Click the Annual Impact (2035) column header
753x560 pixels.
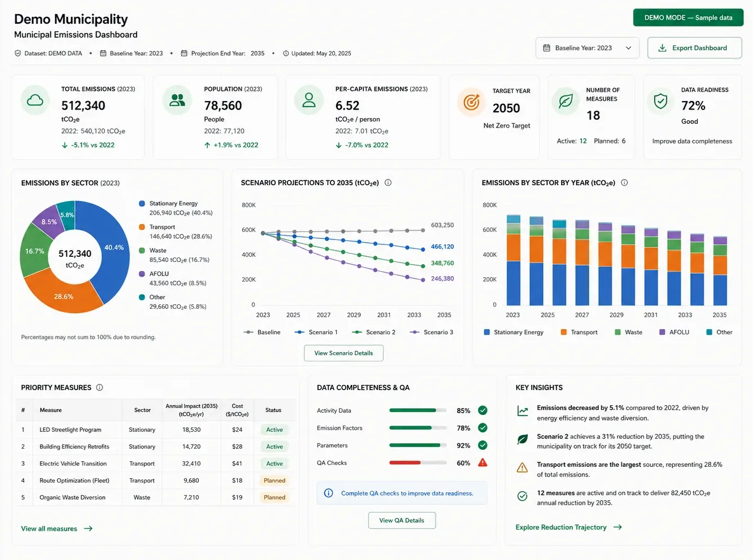pos(191,410)
